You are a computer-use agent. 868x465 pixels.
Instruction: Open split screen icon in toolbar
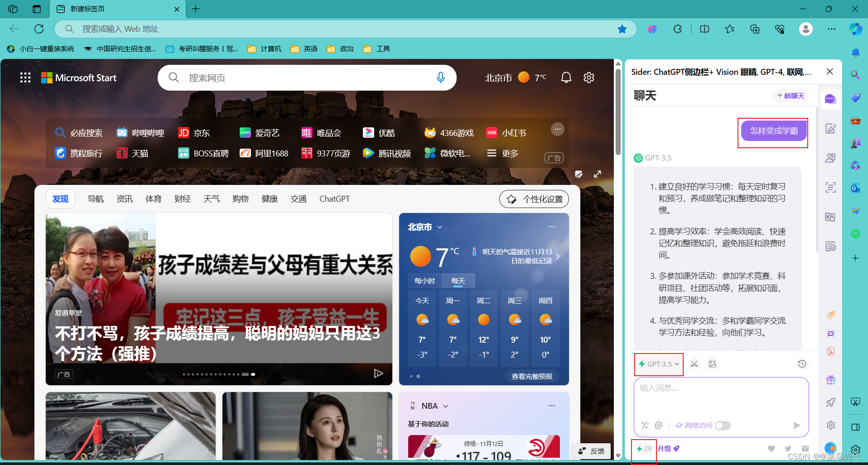click(704, 29)
